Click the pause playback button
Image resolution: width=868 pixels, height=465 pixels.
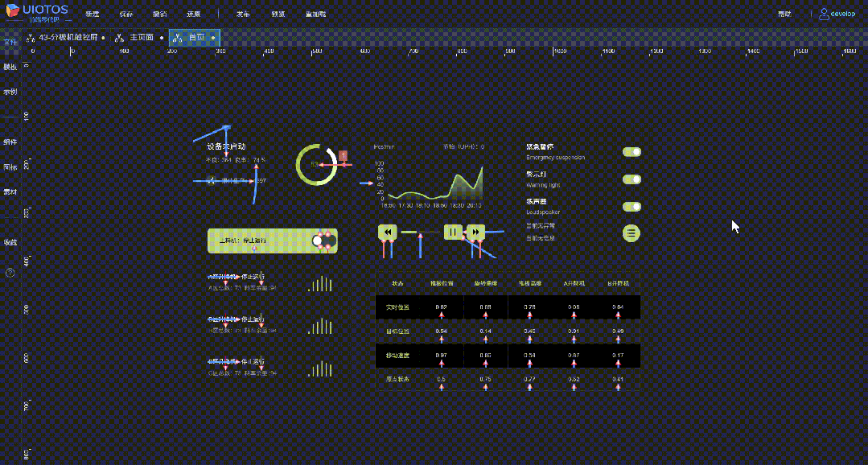click(x=454, y=232)
